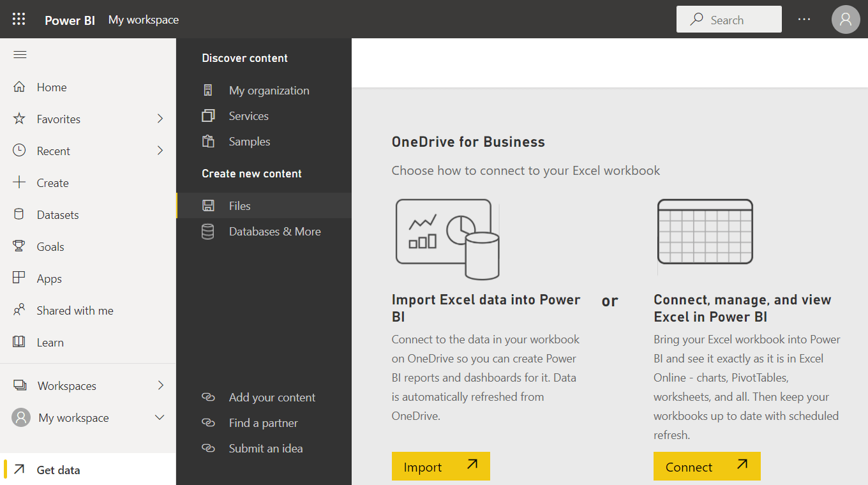Click the Find a partner link icon
The image size is (868, 485).
pos(208,422)
